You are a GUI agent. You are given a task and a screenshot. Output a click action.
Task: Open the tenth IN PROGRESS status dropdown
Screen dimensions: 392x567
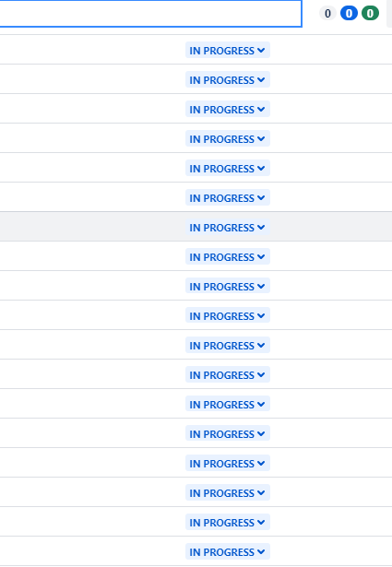click(228, 315)
